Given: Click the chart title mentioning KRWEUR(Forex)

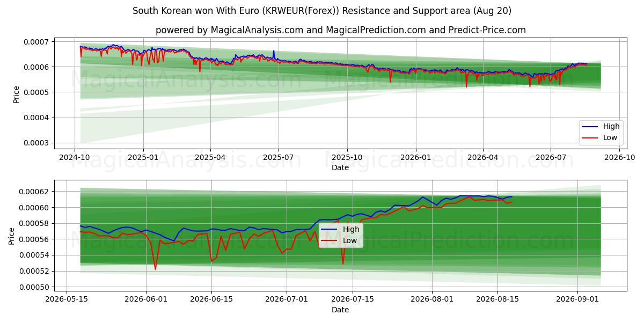Looking at the screenshot, I should tap(322, 11).
